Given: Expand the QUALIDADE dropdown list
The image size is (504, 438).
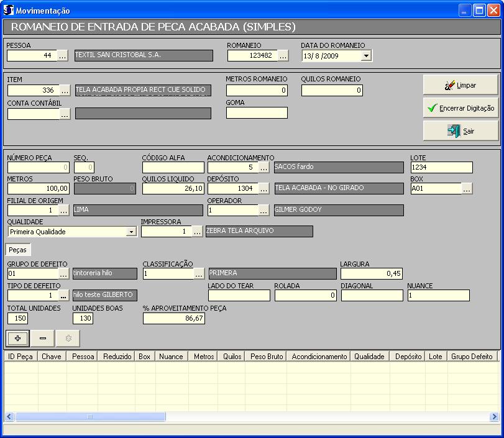Looking at the screenshot, I should click(x=131, y=232).
